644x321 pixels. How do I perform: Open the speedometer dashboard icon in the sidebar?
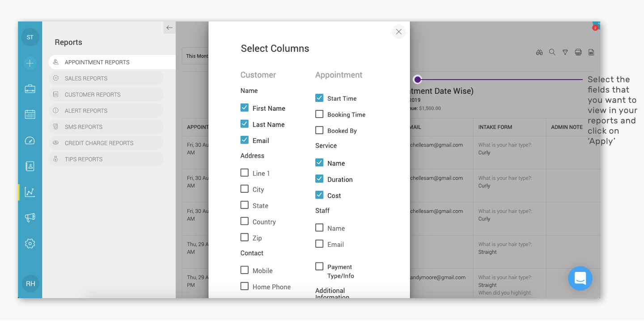click(x=30, y=141)
